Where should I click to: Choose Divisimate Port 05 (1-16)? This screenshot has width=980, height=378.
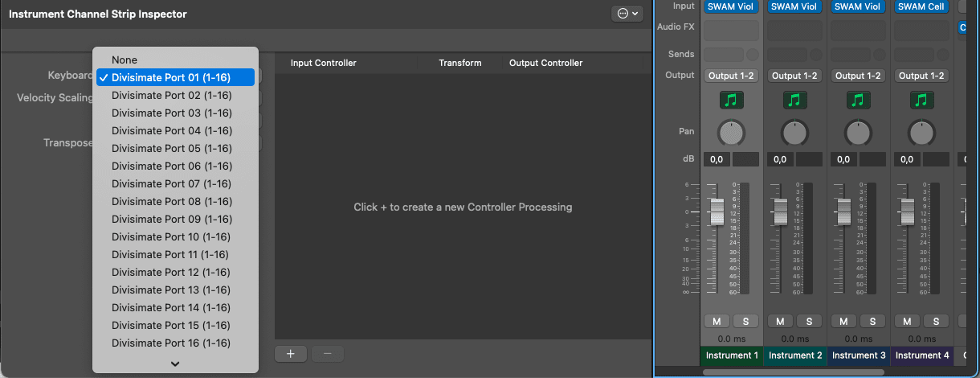(x=175, y=148)
